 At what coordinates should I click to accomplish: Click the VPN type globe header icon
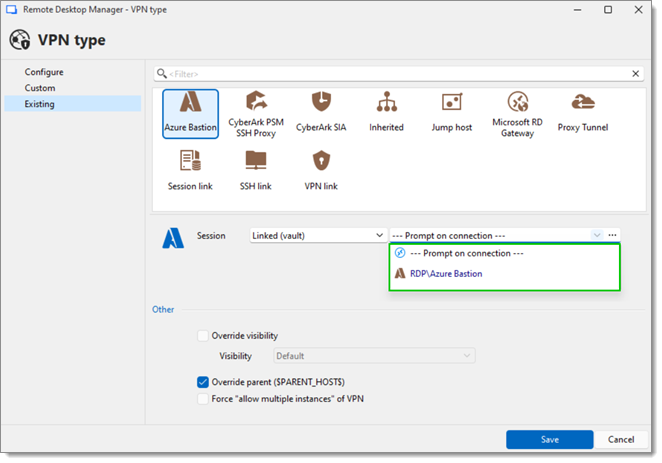[20, 40]
